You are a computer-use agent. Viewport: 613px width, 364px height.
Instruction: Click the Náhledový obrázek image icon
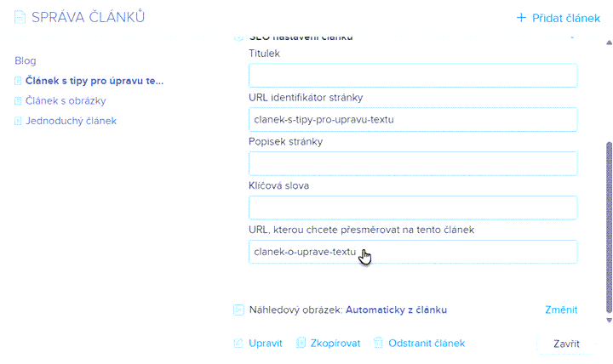(238, 310)
